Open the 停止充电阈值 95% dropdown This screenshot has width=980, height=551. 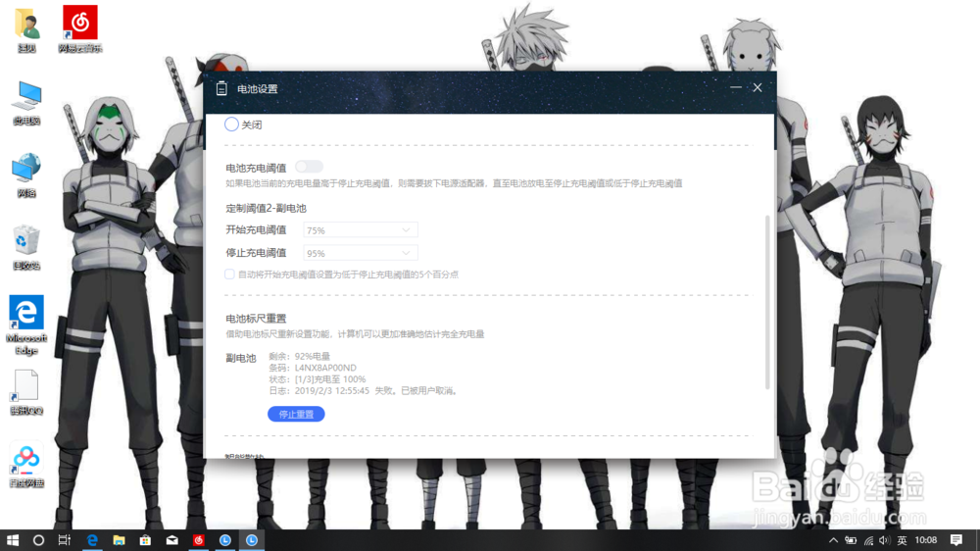[361, 253]
